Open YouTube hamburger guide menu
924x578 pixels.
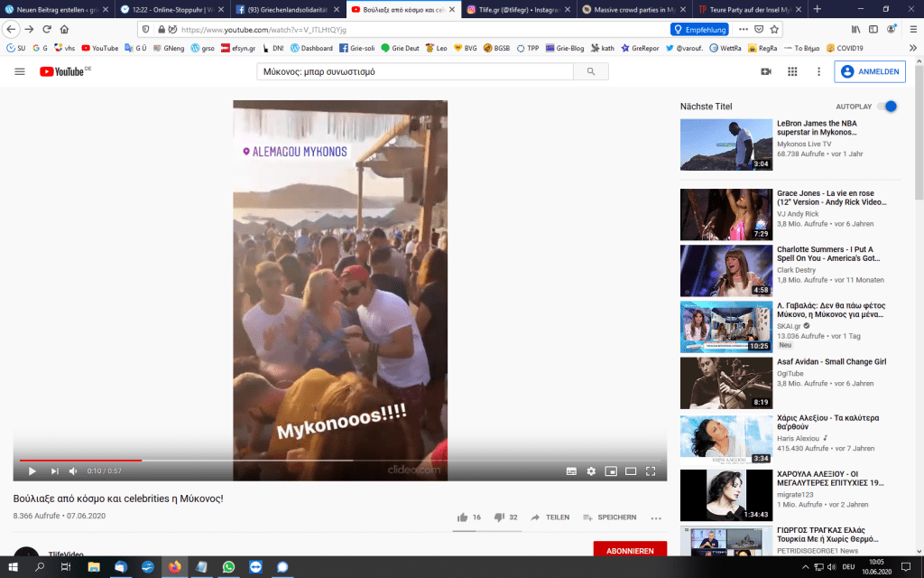tap(20, 71)
